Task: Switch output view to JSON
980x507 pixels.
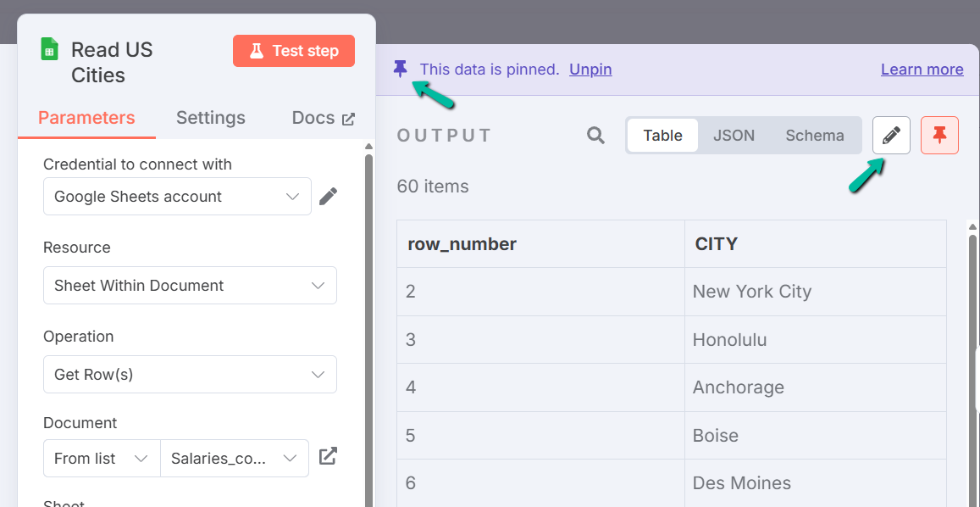Action: [734, 135]
